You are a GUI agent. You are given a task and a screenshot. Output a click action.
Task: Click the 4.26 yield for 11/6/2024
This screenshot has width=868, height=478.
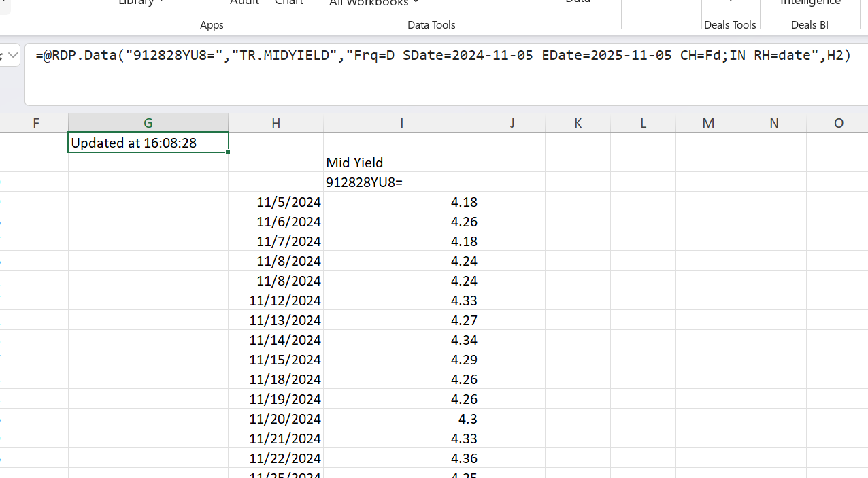(x=401, y=222)
